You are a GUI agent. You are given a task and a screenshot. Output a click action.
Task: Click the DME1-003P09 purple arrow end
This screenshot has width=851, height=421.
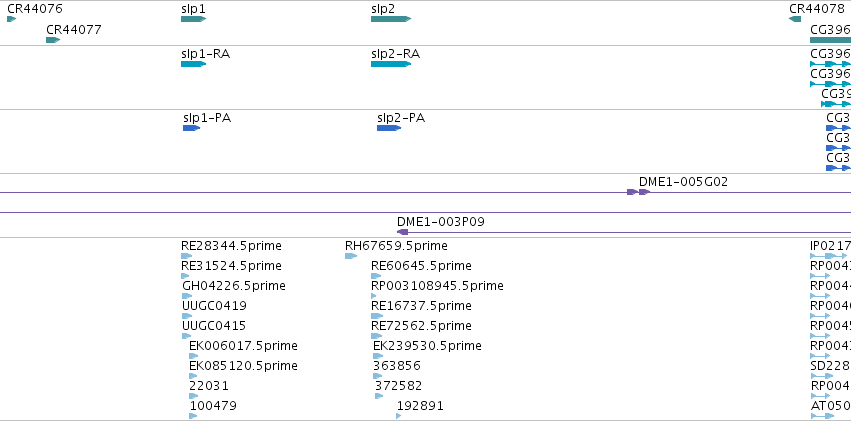pyautogui.click(x=402, y=232)
